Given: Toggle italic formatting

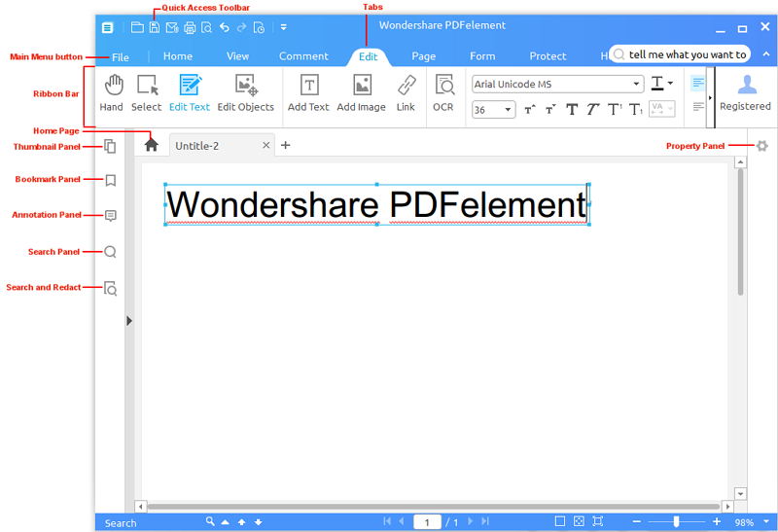Looking at the screenshot, I should click(593, 109).
